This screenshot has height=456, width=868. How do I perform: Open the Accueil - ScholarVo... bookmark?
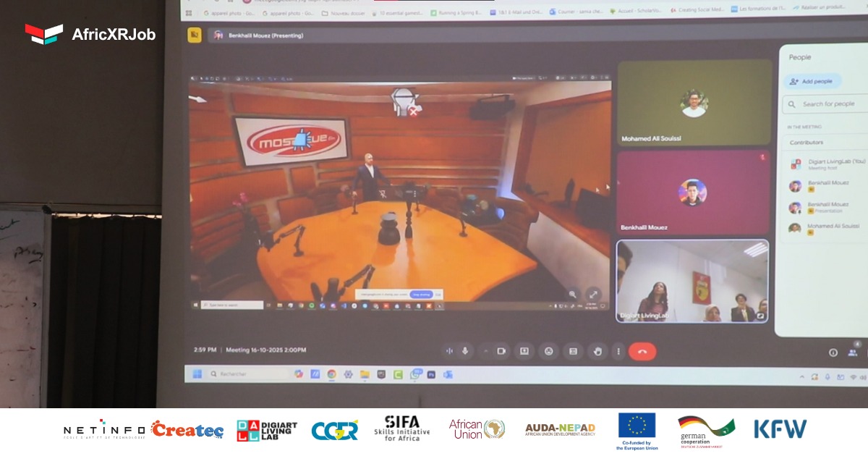click(x=637, y=11)
